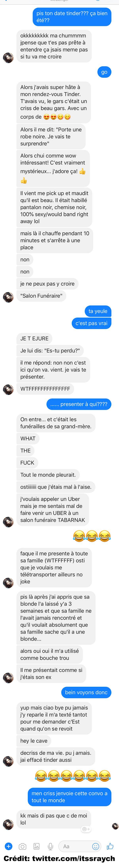Open the photo gallery icon
The height and width of the screenshot is (868, 119).
[36, 846]
